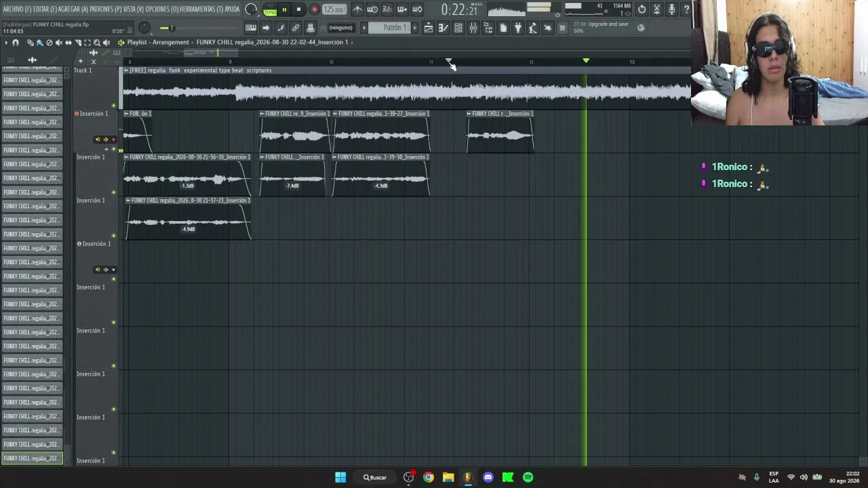Open the clip menu of the FREE regalia funk clip
Image resolution: width=868 pixels, height=488 pixels.
(x=127, y=70)
